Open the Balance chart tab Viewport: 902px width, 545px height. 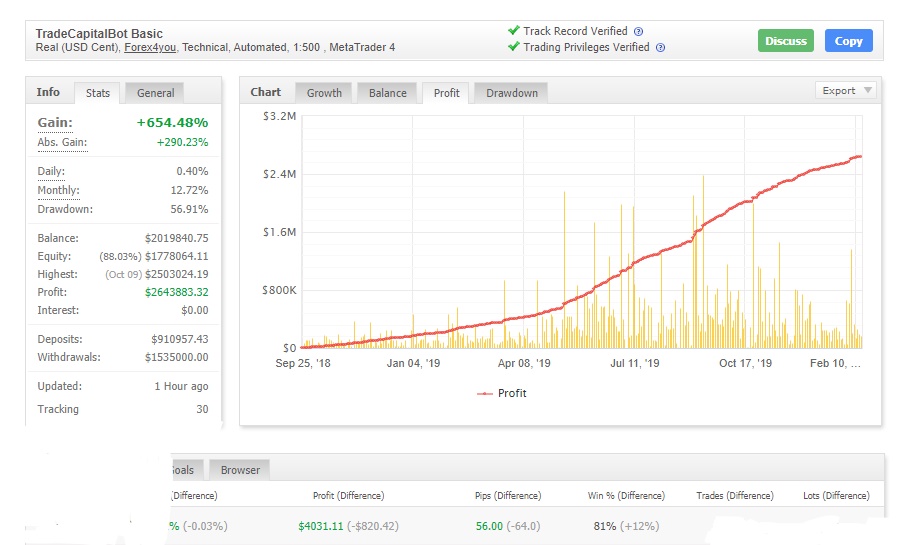point(388,93)
